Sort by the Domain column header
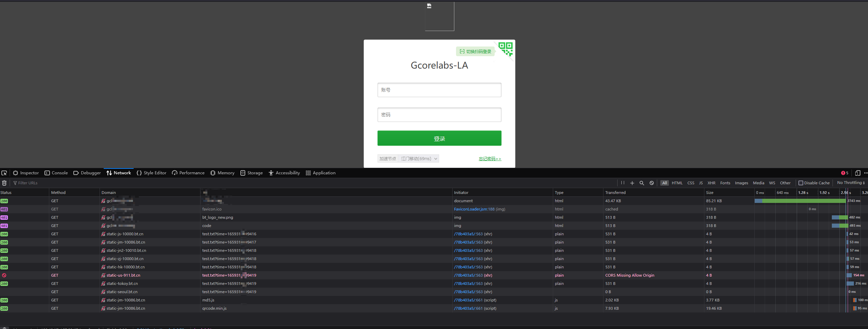Image resolution: width=868 pixels, height=329 pixels. click(150, 193)
